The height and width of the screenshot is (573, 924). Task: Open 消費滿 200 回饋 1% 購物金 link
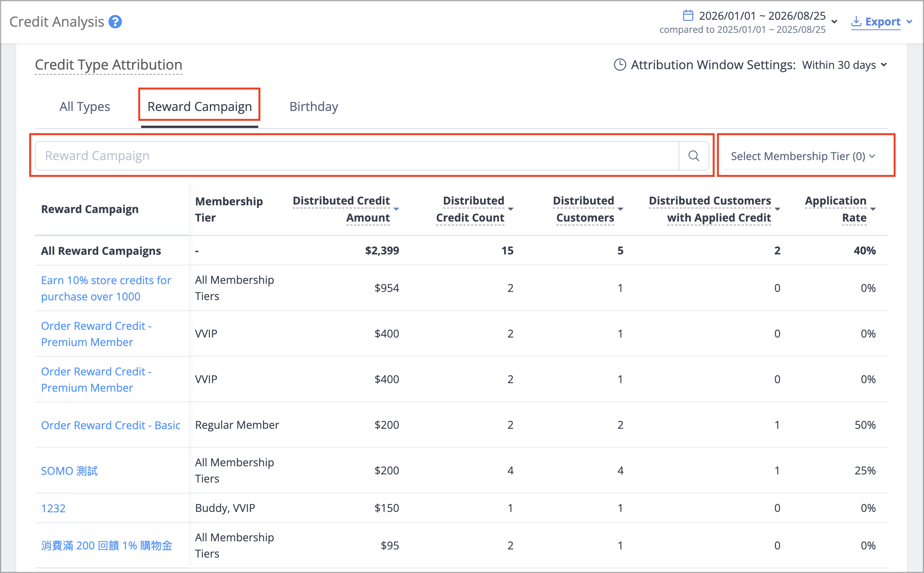pyautogui.click(x=106, y=546)
